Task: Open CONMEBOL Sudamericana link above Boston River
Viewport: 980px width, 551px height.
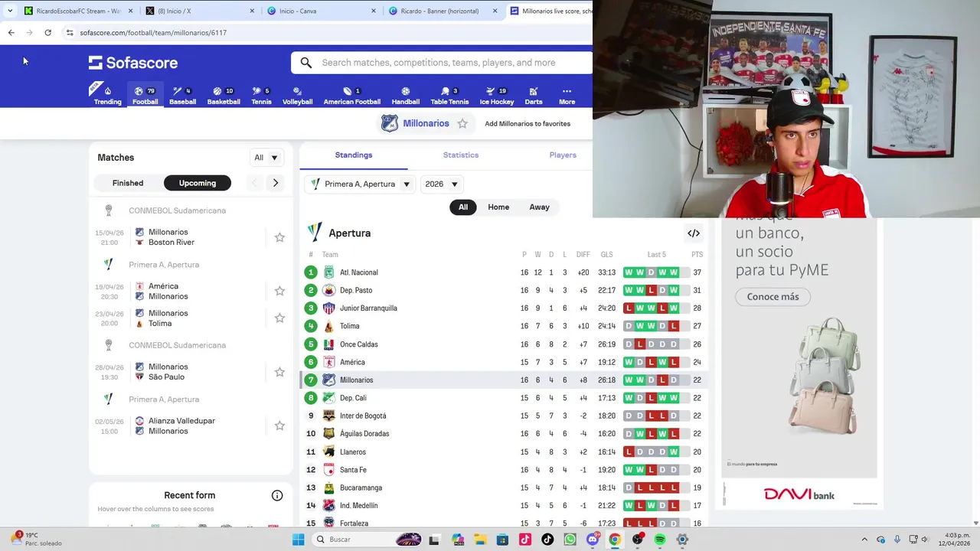Action: tap(177, 210)
